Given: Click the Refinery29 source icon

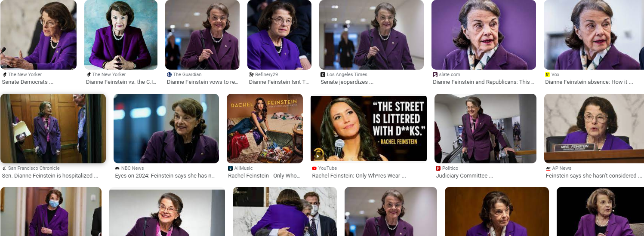Looking at the screenshot, I should (251, 74).
